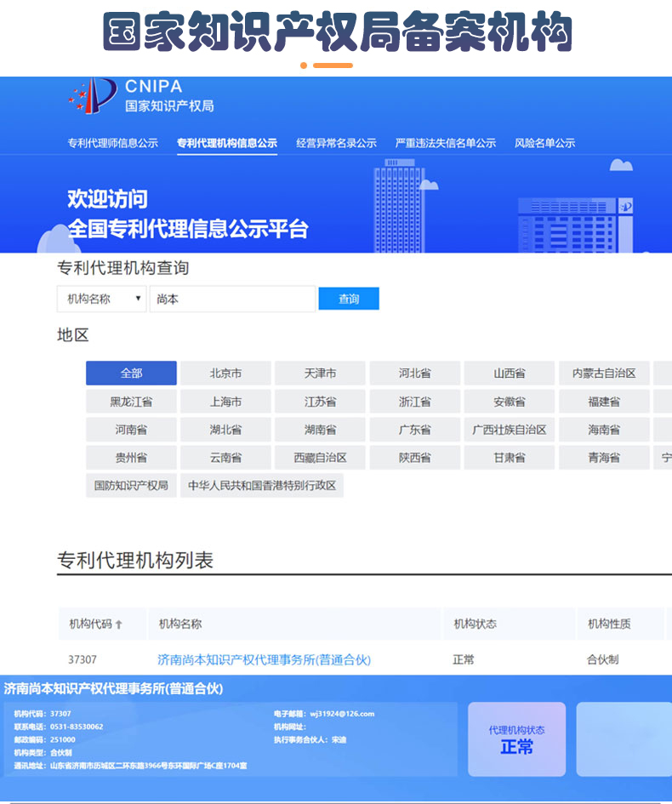Click 合伙制 cell in table row
The width and height of the screenshot is (672, 804).
603,660
